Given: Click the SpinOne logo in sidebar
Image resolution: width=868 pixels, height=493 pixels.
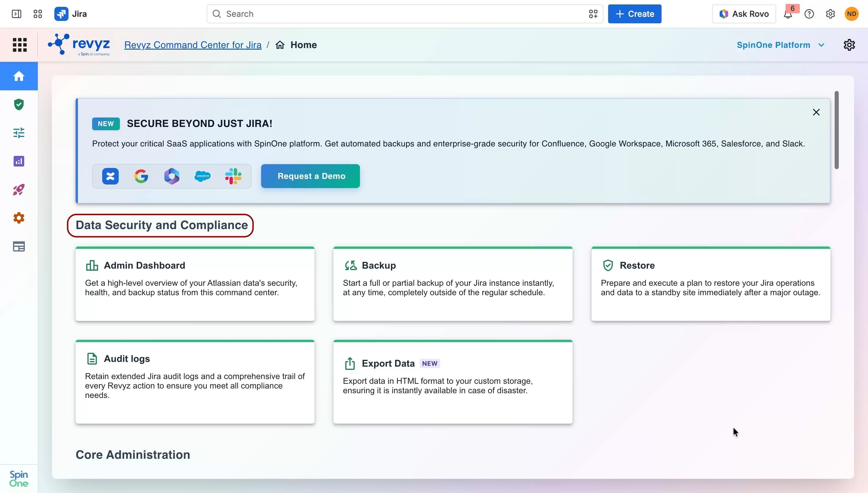Looking at the screenshot, I should pos(19,479).
